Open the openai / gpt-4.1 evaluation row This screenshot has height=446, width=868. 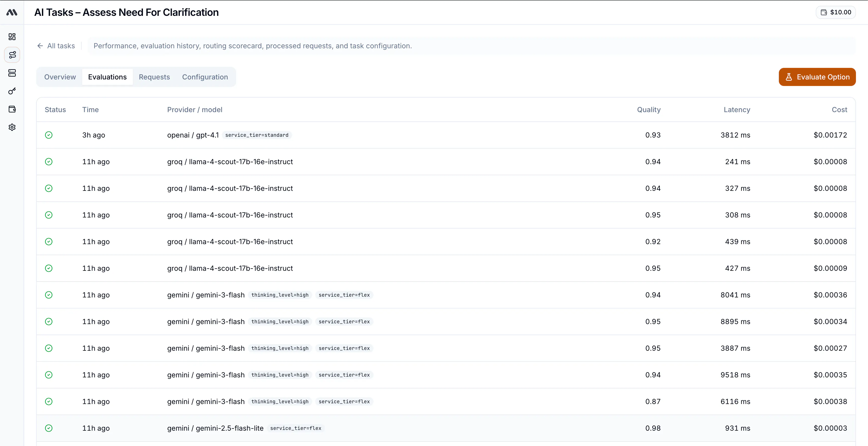pos(446,135)
